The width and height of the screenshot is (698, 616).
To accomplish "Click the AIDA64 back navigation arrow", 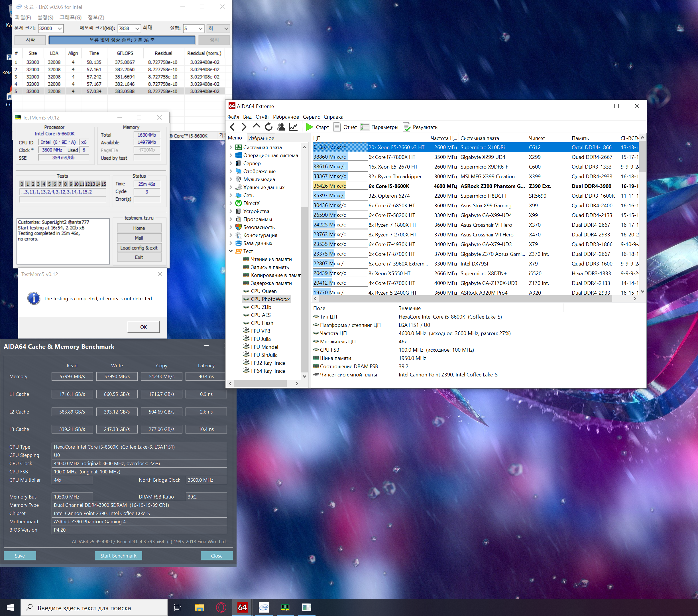I will (x=232, y=127).
